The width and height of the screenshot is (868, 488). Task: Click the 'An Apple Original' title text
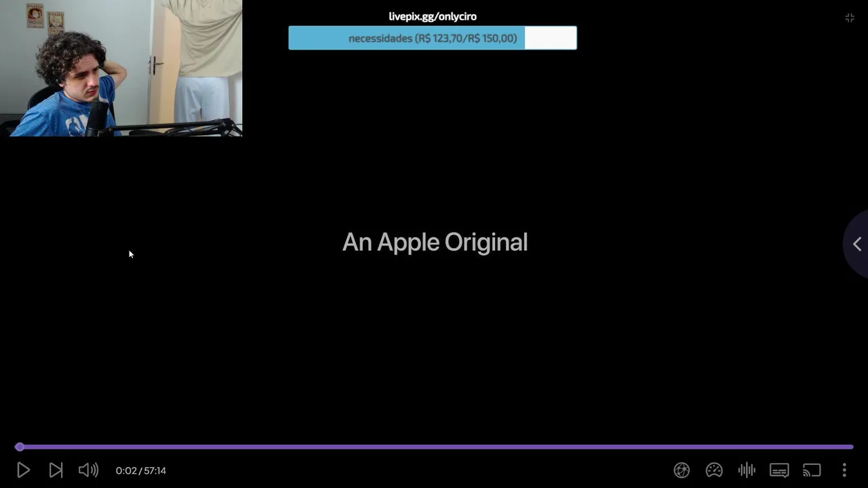coord(435,242)
